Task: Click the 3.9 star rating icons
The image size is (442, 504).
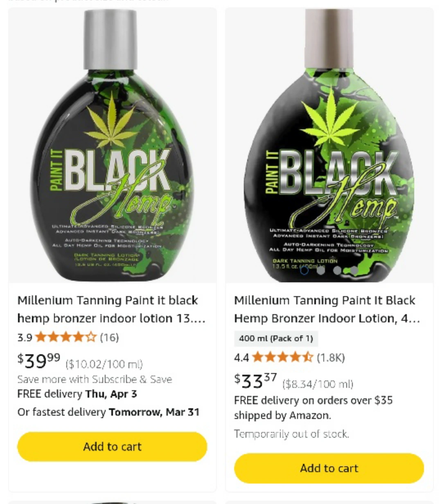Action: pyautogui.click(x=66, y=337)
